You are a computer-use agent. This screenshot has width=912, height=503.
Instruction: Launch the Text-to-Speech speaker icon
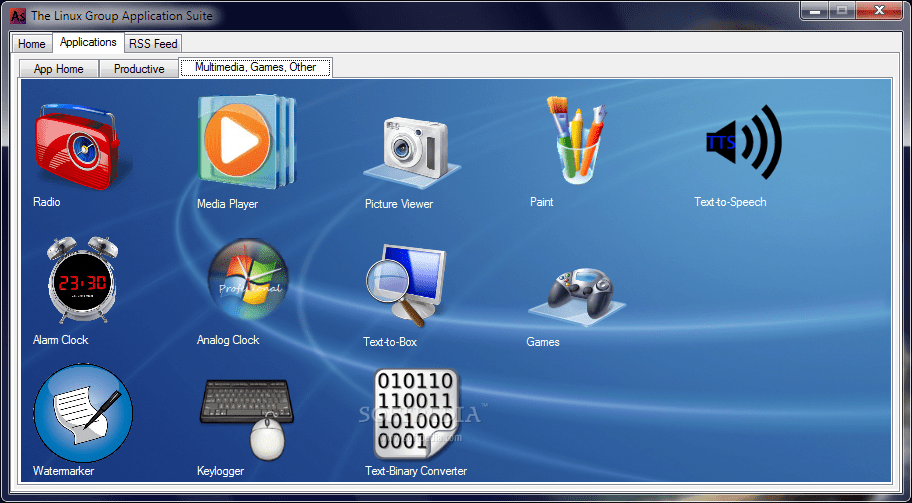(743, 142)
